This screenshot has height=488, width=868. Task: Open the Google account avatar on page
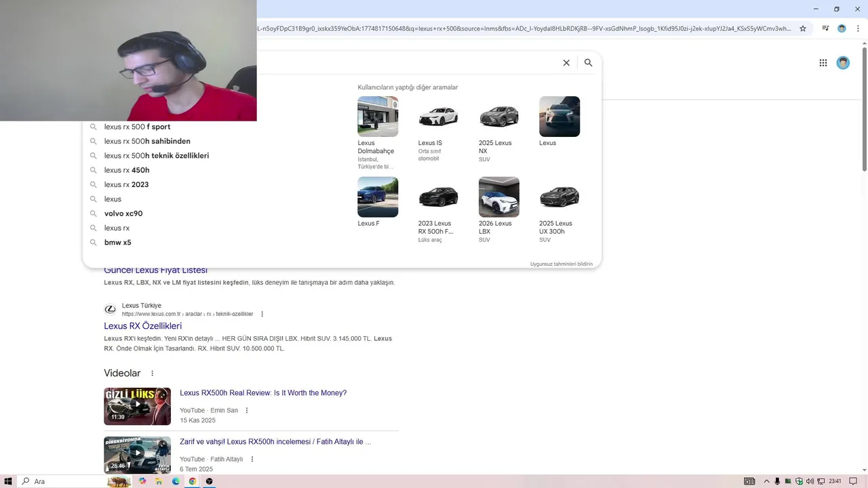click(843, 63)
